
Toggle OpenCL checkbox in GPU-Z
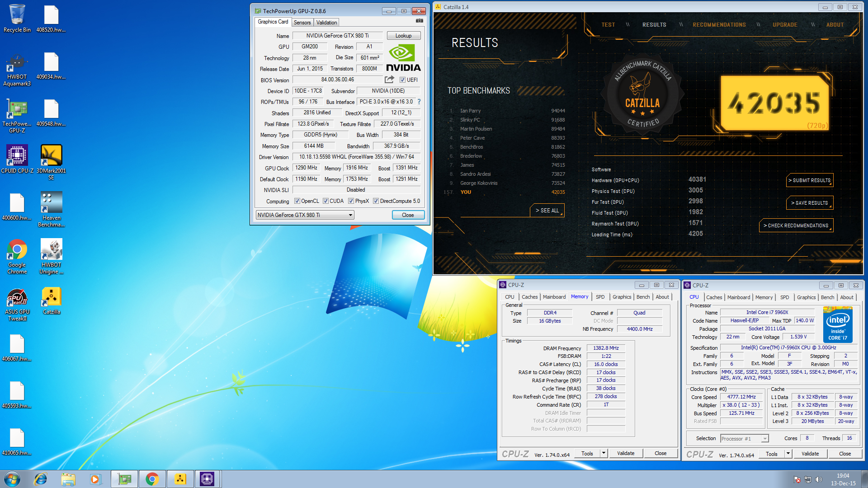click(297, 201)
